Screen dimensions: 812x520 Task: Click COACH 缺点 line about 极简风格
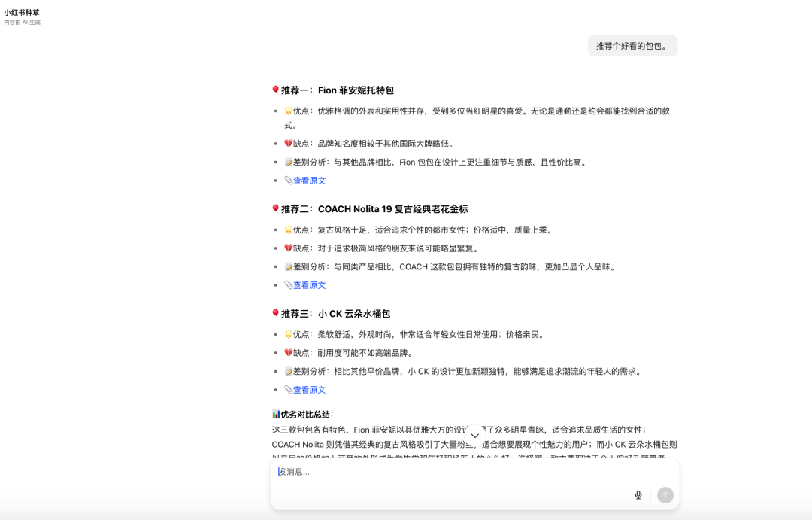[x=382, y=248]
